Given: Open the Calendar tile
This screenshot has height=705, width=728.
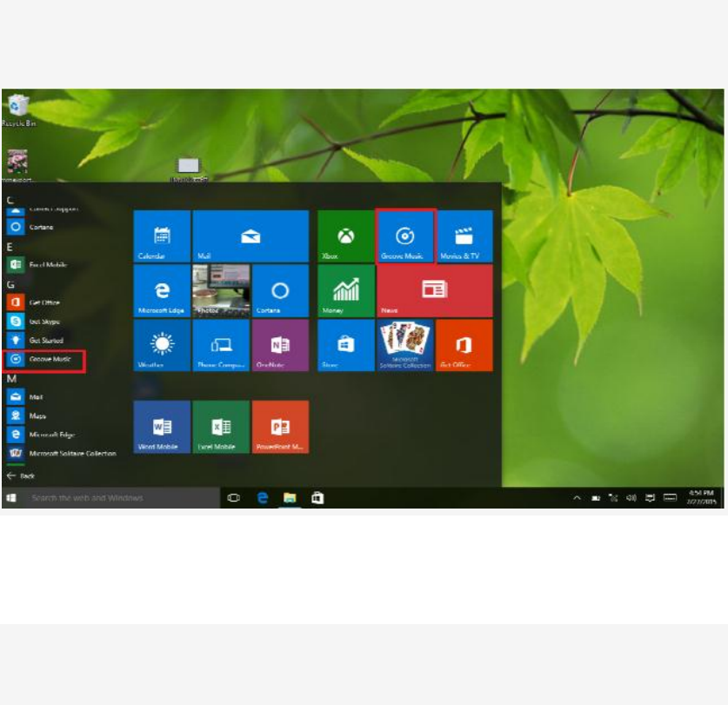Looking at the screenshot, I should tap(162, 236).
